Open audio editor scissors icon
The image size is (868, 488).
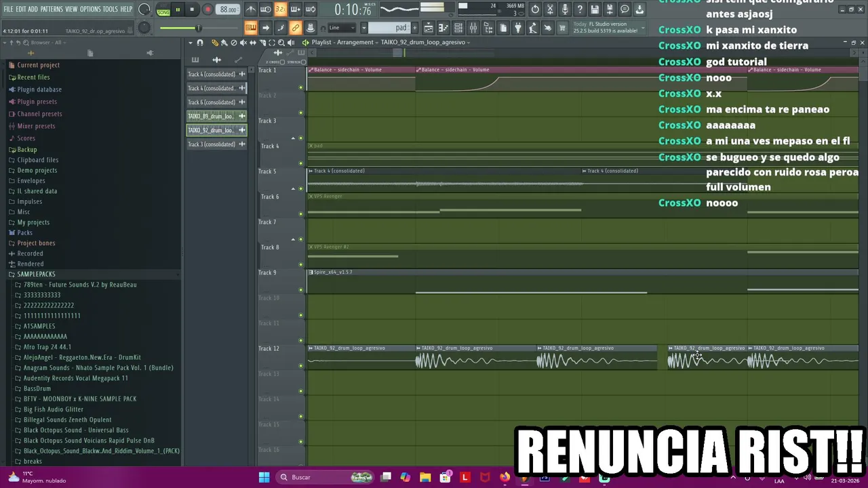pos(551,9)
